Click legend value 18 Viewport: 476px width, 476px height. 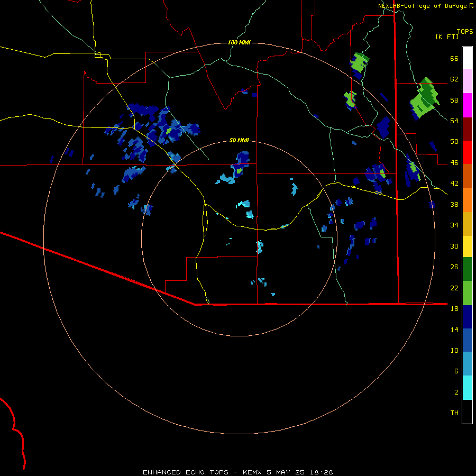[454, 309]
